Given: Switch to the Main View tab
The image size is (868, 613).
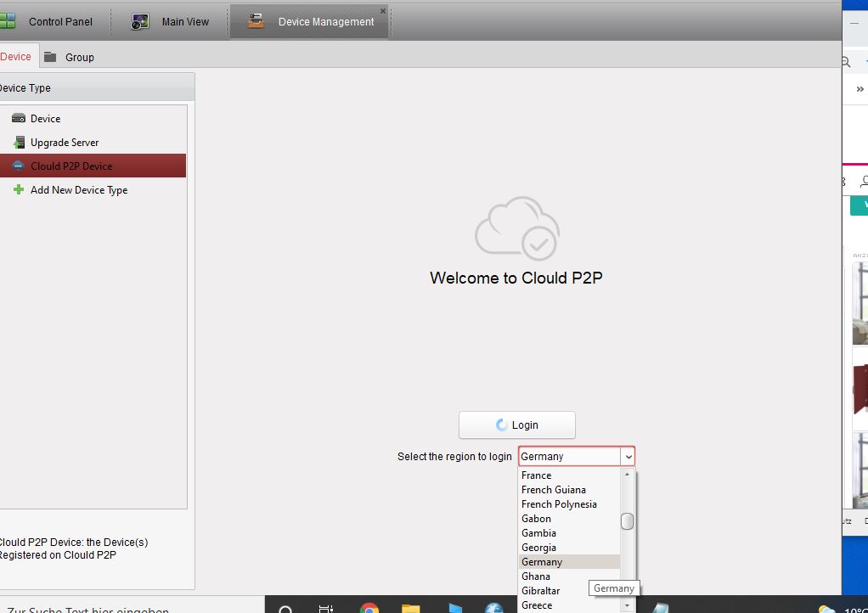Looking at the screenshot, I should (169, 21).
